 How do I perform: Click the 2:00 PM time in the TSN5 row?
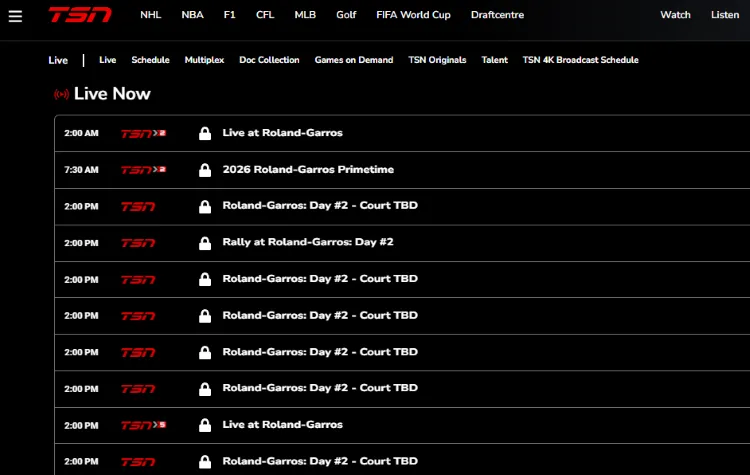pyautogui.click(x=81, y=426)
